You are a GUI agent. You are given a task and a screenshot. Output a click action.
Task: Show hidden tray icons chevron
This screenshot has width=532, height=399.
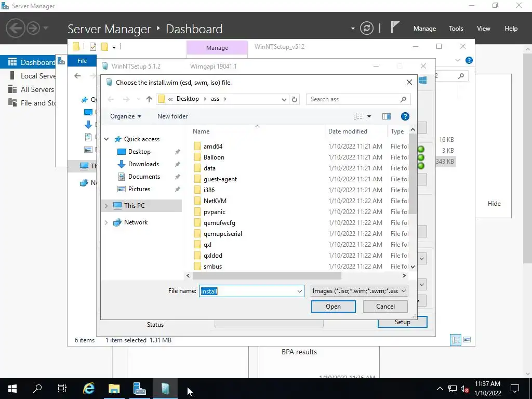tap(440, 389)
